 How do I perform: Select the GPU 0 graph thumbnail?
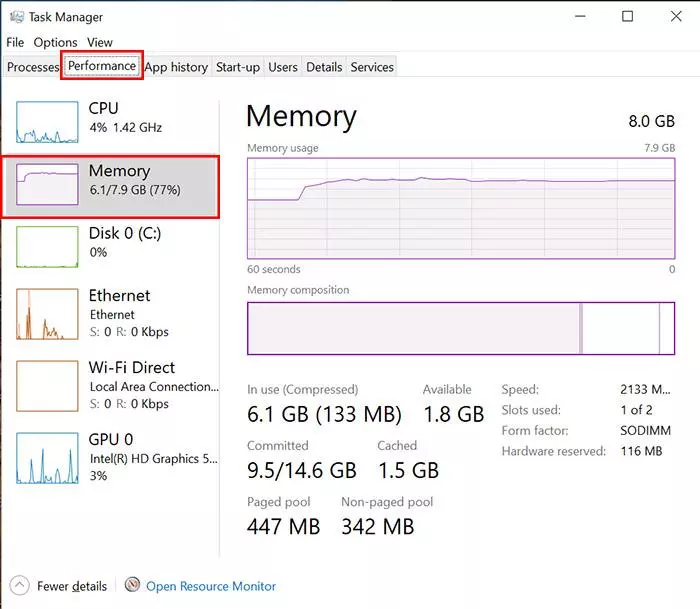47,458
